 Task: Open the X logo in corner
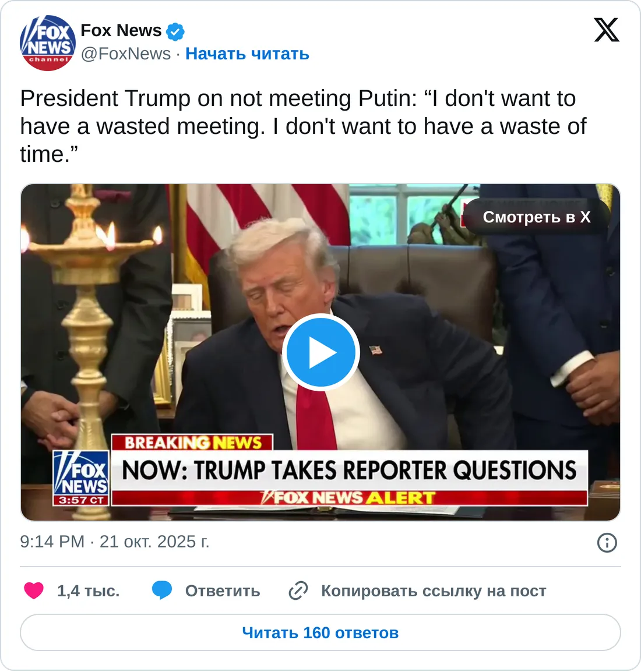pos(606,30)
